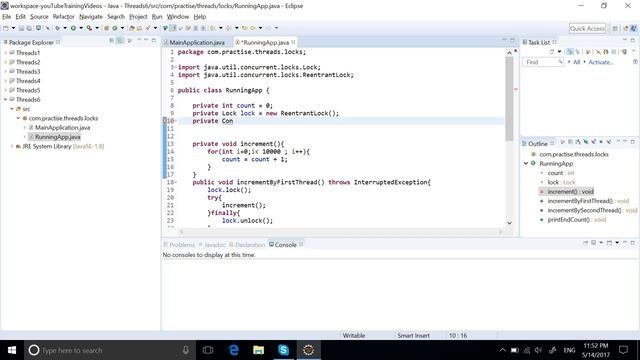The height and width of the screenshot is (360, 640).
Task: Open Microsoft Edge from taskbar
Action: click(x=233, y=350)
